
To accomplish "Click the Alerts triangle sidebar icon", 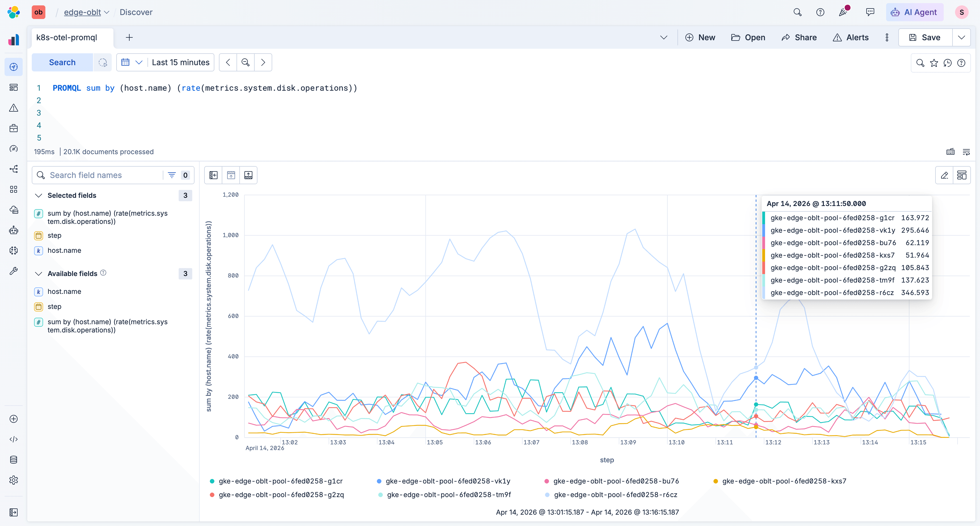I will click(14, 108).
